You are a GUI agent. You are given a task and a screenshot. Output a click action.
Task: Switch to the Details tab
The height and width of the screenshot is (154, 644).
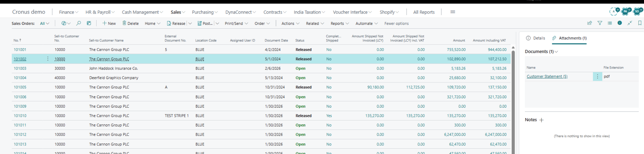tap(535, 38)
